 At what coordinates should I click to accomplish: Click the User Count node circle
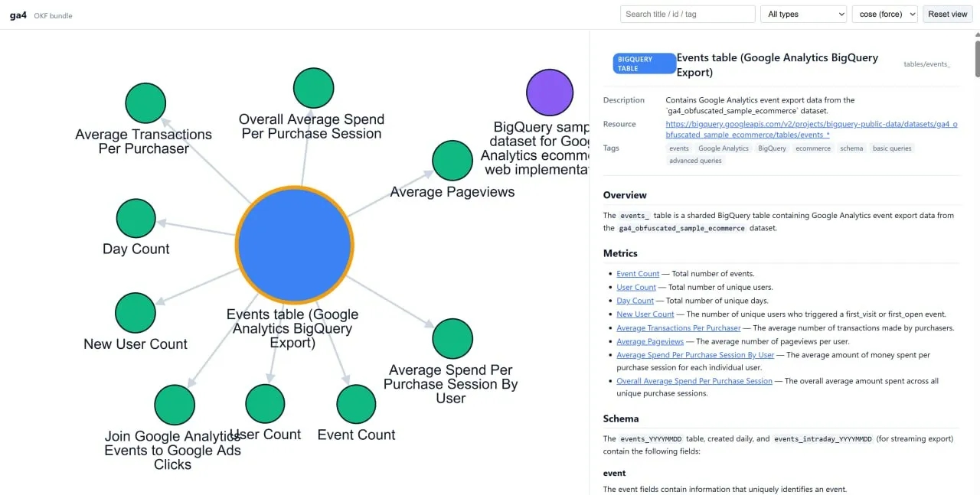(x=265, y=404)
